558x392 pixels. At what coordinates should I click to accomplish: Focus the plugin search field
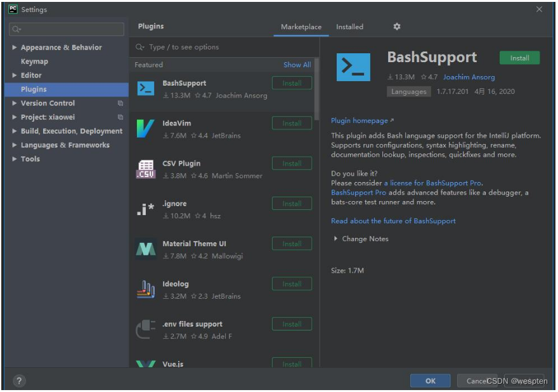point(224,47)
